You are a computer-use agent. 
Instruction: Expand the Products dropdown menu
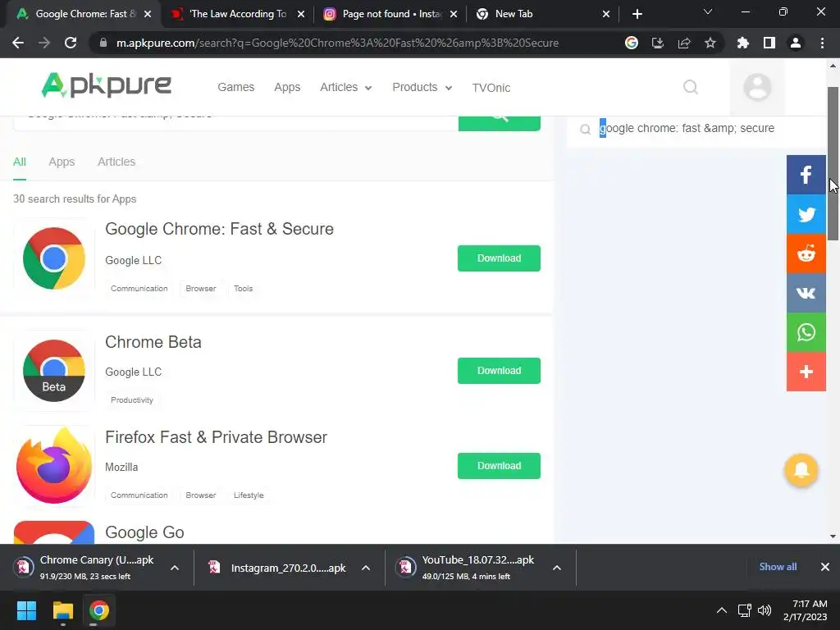pyautogui.click(x=422, y=87)
